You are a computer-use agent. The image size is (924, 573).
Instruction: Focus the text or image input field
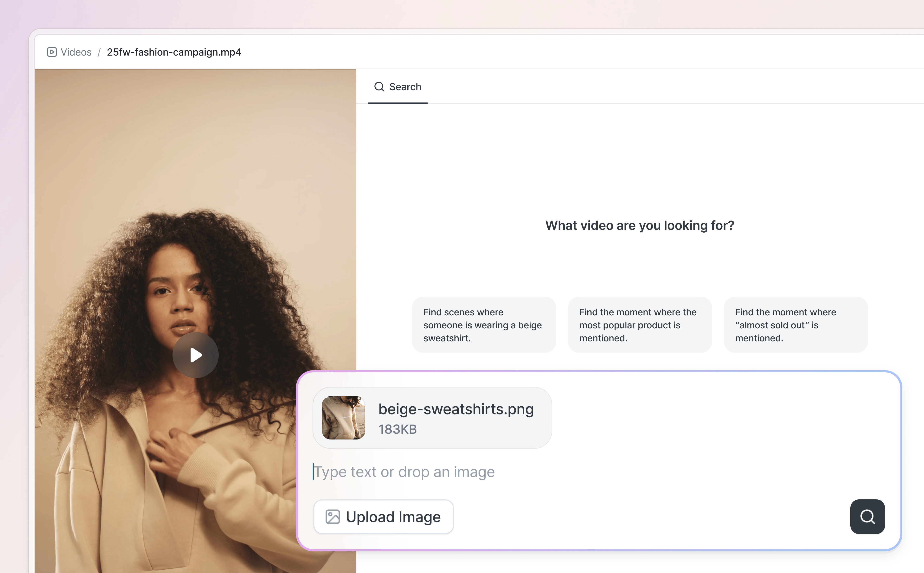[x=569, y=472]
